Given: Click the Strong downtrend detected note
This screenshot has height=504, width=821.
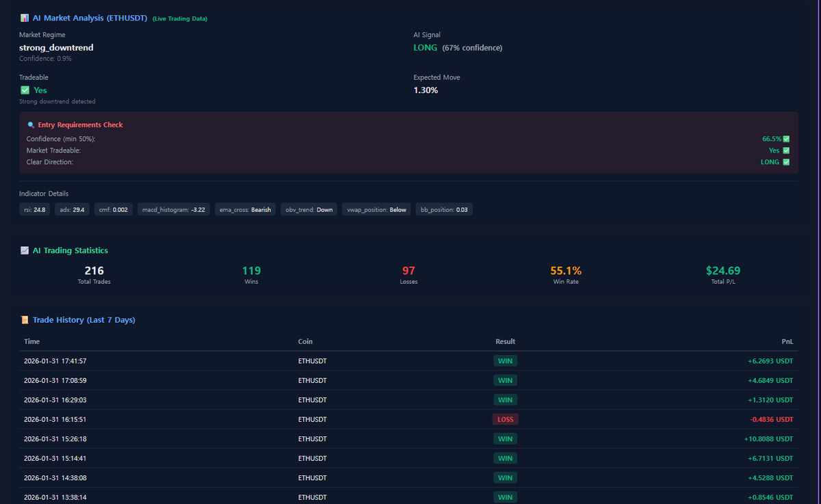Looking at the screenshot, I should point(57,101).
